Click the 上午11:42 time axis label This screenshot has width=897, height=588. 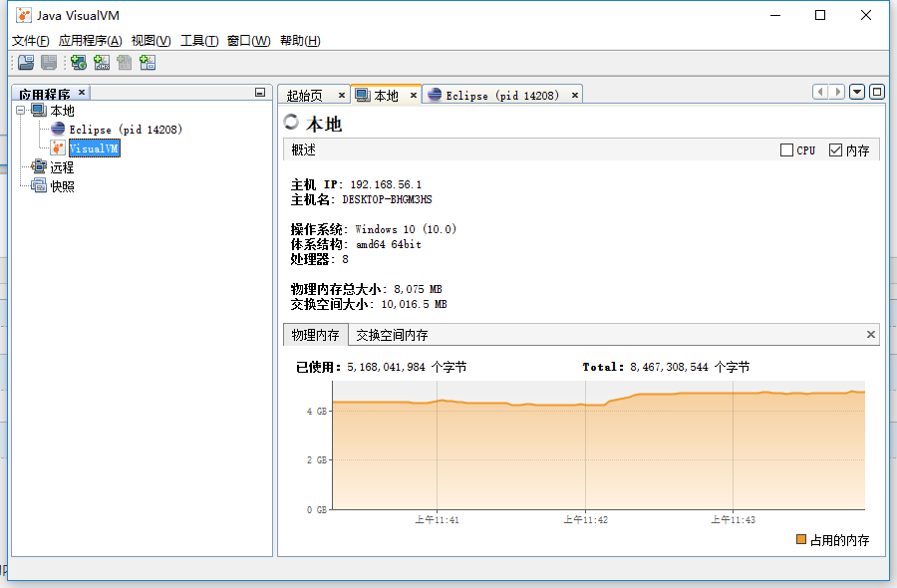click(585, 519)
